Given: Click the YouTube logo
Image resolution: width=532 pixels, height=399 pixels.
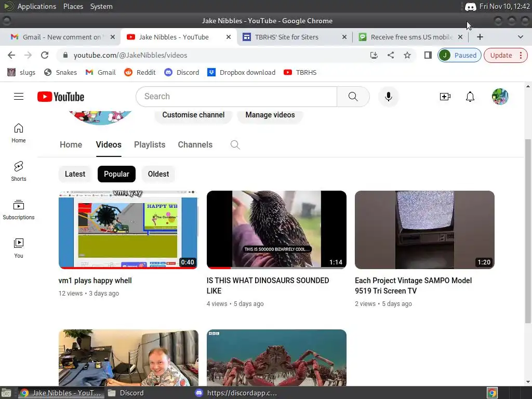Looking at the screenshot, I should point(61,97).
